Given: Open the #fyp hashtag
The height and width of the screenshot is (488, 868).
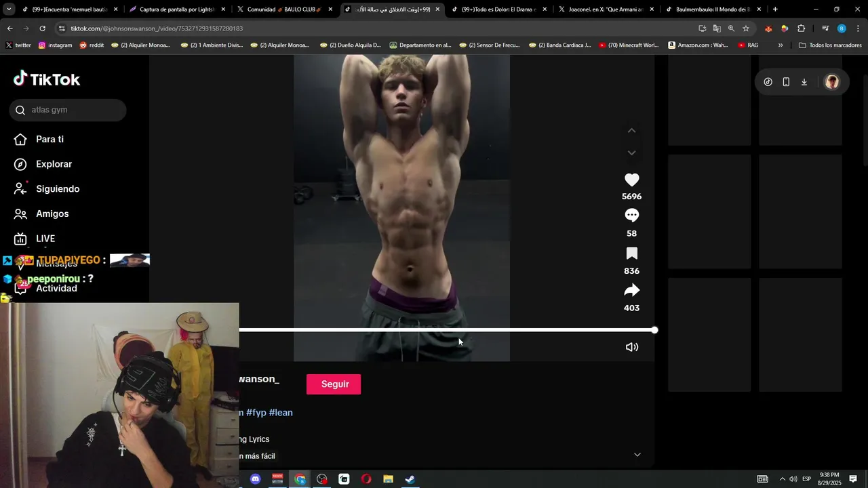Looking at the screenshot, I should 256,412.
